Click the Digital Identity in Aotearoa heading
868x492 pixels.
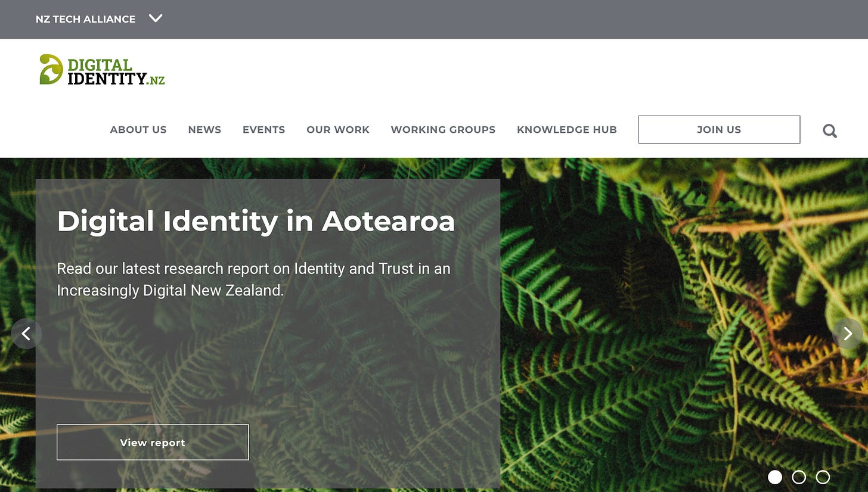[256, 222]
